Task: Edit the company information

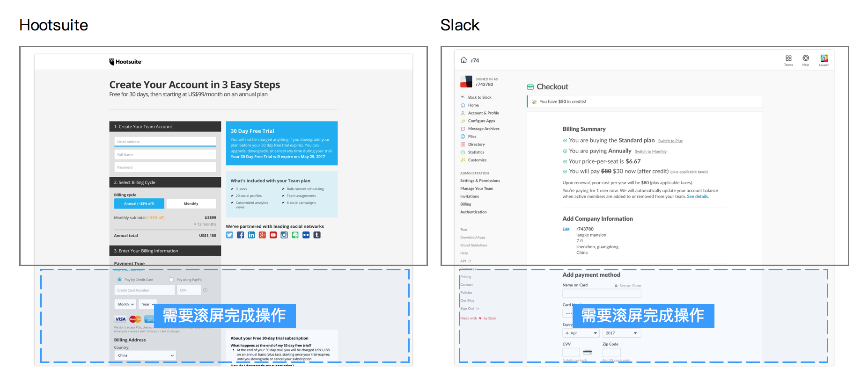Action: click(566, 229)
